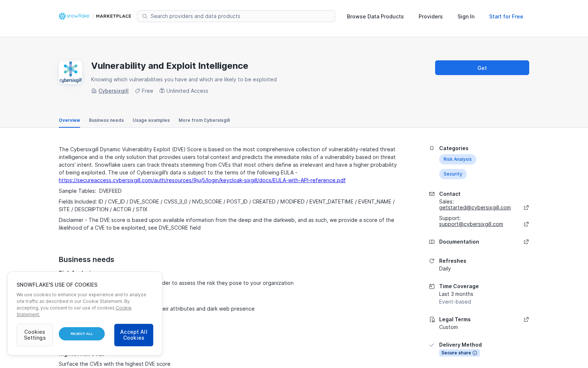Click the Contact envelope icon
Screen dimensions: 588x368
click(432, 194)
